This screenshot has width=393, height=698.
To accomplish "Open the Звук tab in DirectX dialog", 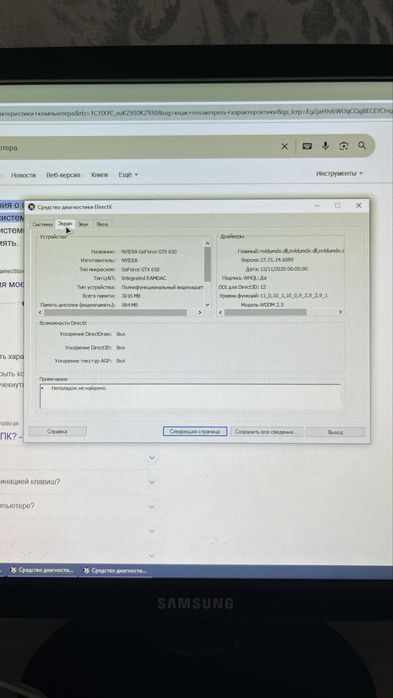I will click(83, 224).
